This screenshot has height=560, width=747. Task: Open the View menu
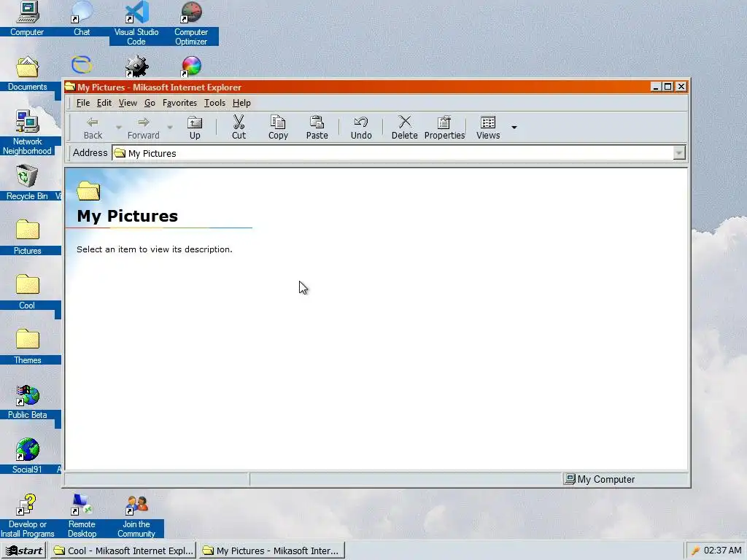tap(128, 103)
